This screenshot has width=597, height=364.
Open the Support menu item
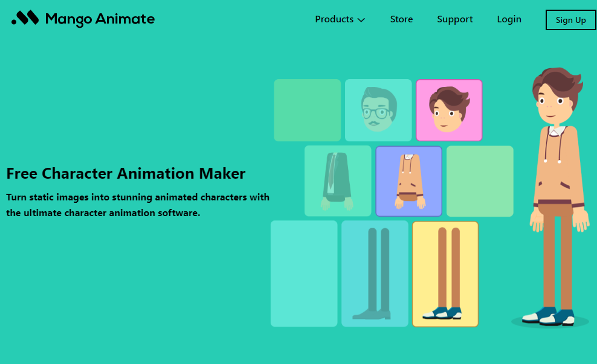(454, 19)
